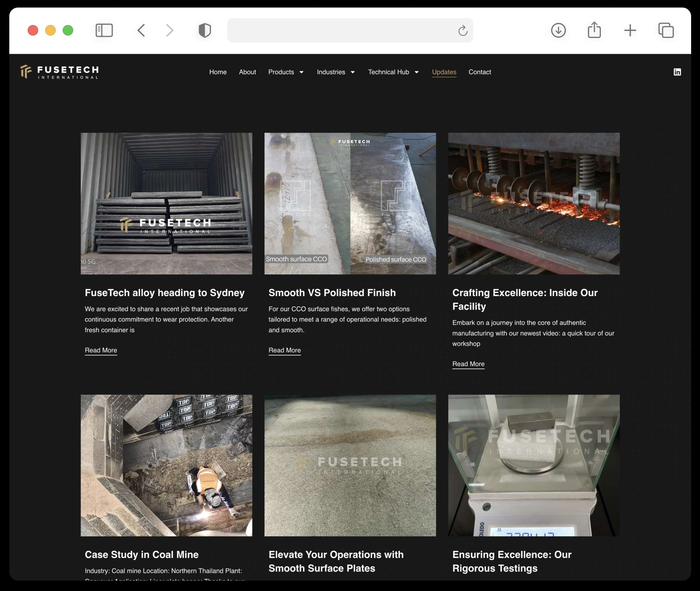Read More about FuseTech alloy heading to Sydney
The width and height of the screenshot is (700, 591).
pyautogui.click(x=101, y=350)
